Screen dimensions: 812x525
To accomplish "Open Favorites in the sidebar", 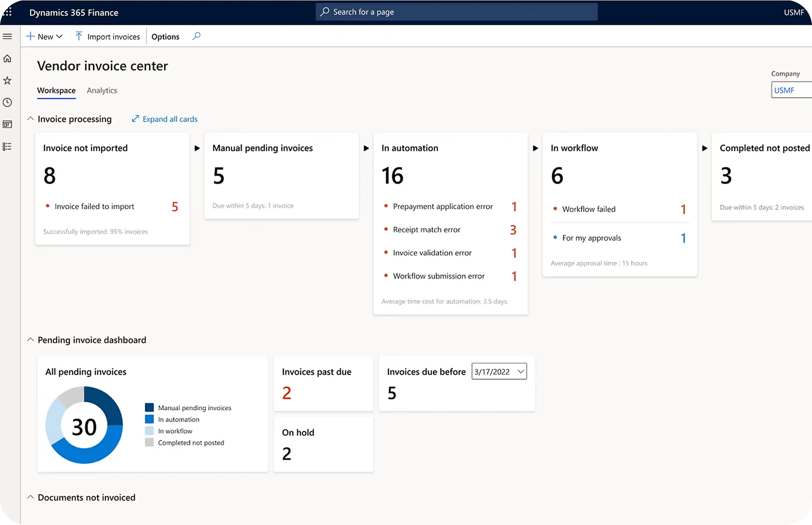I will click(8, 80).
